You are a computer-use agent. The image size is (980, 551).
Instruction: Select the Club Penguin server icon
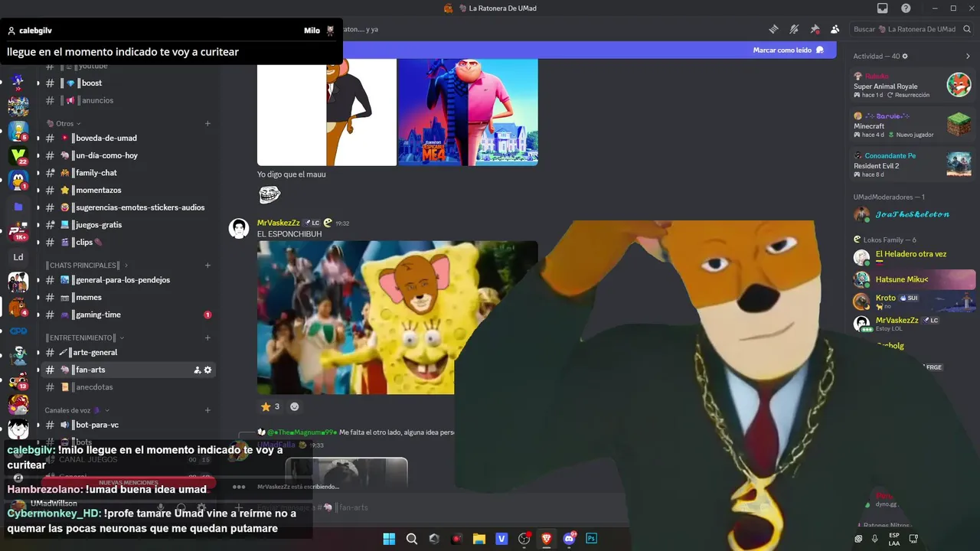pyautogui.click(x=18, y=181)
